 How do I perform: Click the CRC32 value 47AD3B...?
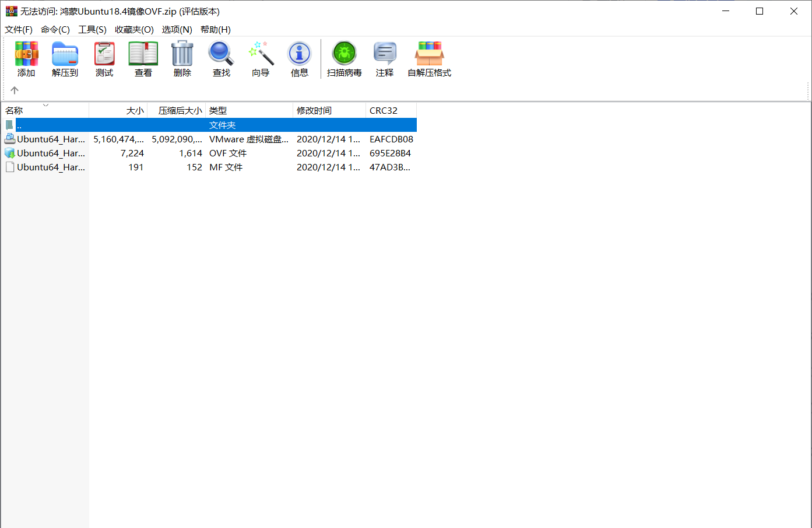click(390, 167)
